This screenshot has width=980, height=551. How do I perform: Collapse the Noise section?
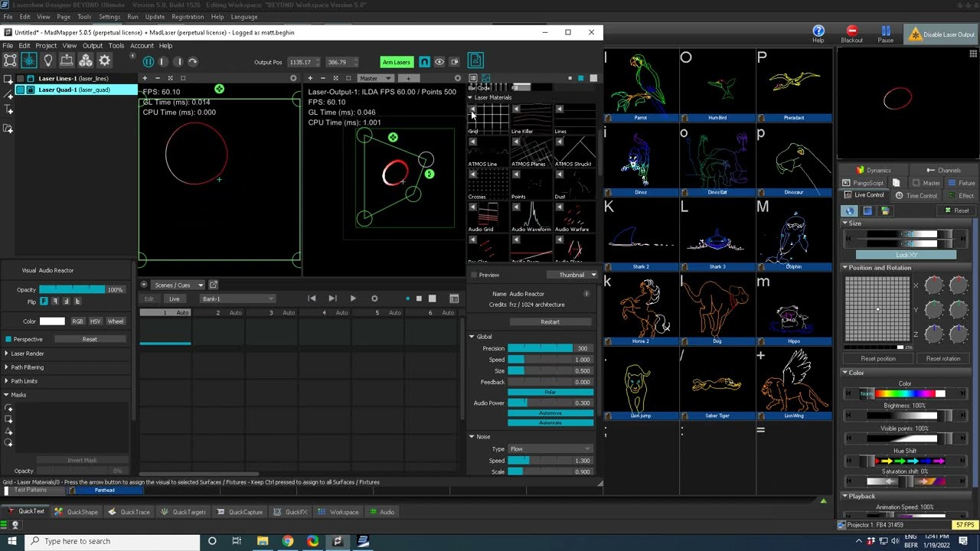472,437
